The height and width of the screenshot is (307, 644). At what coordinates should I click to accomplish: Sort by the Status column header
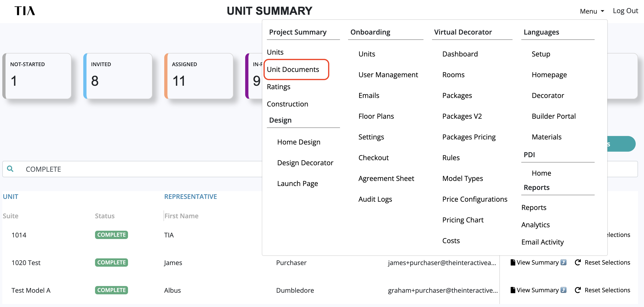(x=104, y=216)
